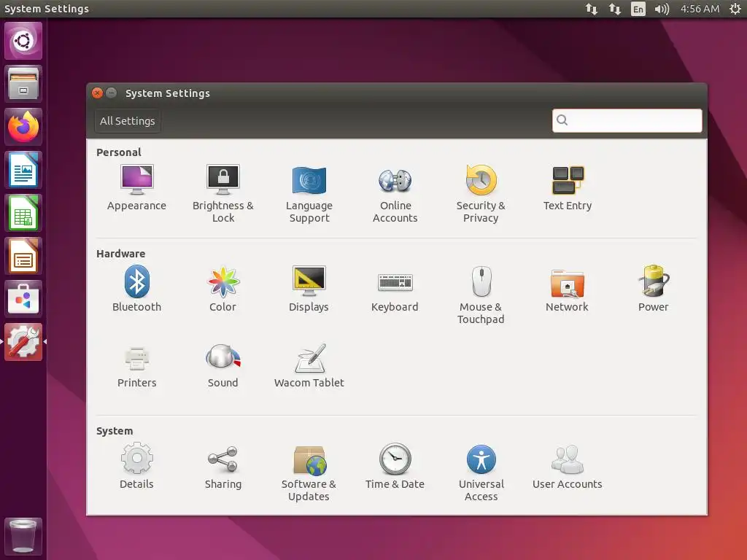Open Printers settings
The height and width of the screenshot is (560, 747).
pyautogui.click(x=136, y=366)
